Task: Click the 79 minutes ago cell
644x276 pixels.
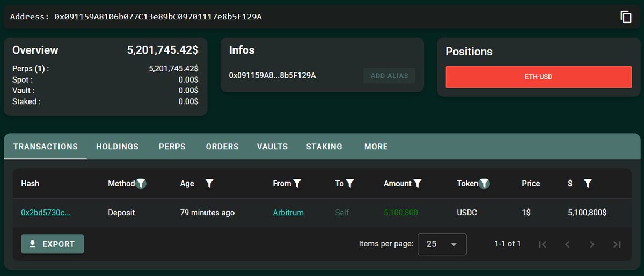Action: (x=207, y=213)
